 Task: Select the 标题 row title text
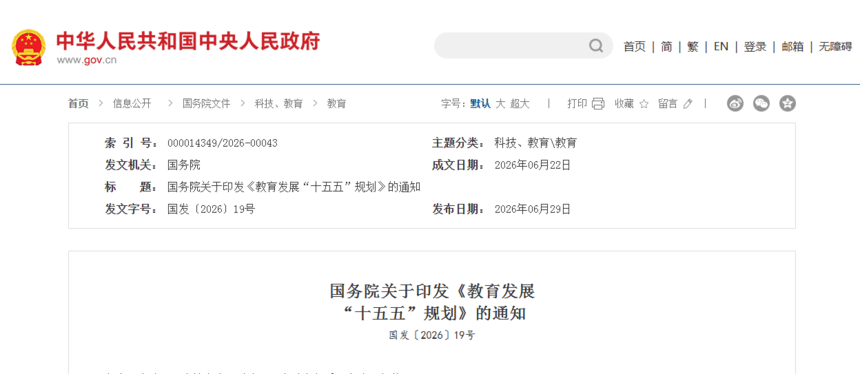294,187
